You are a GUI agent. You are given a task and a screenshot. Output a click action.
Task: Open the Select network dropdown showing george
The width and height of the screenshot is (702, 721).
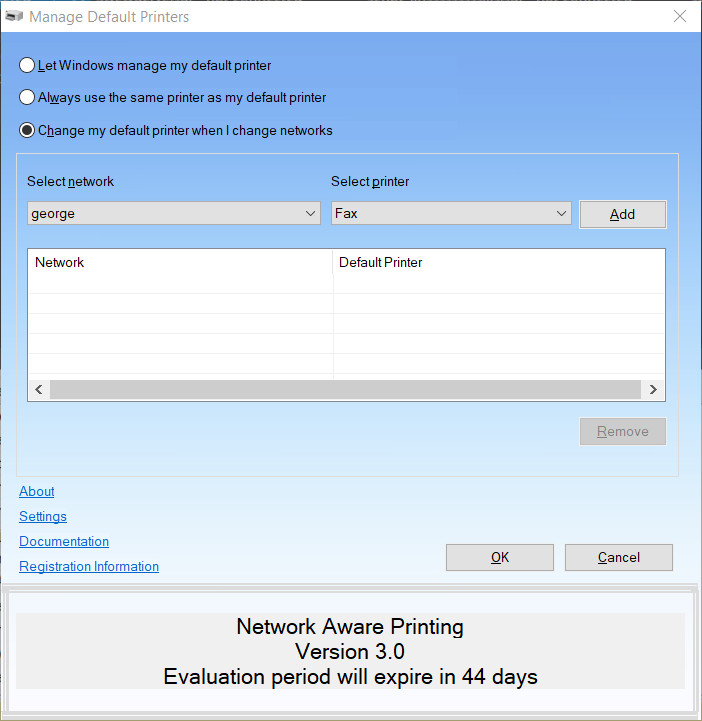point(174,213)
